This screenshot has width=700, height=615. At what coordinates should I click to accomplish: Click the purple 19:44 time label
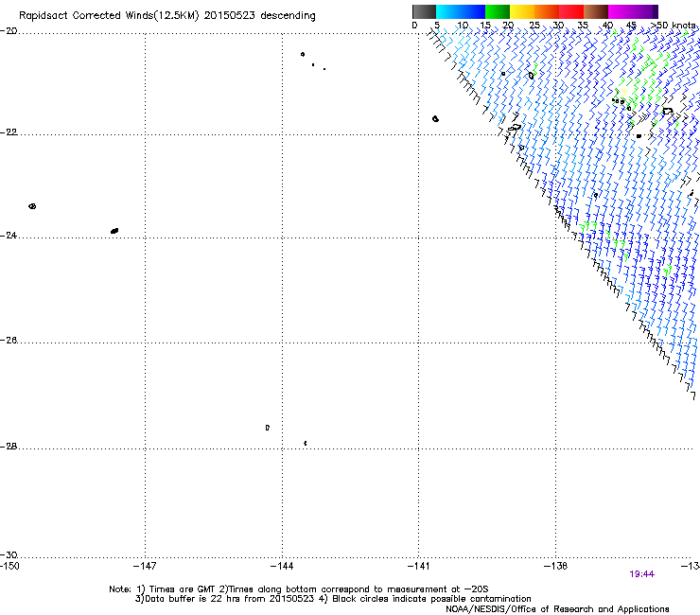641,574
